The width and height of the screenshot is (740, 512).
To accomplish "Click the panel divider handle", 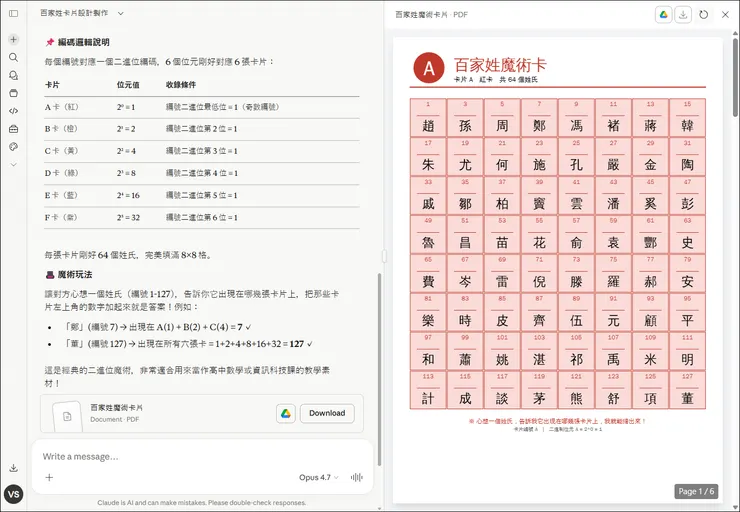I will click(384, 256).
